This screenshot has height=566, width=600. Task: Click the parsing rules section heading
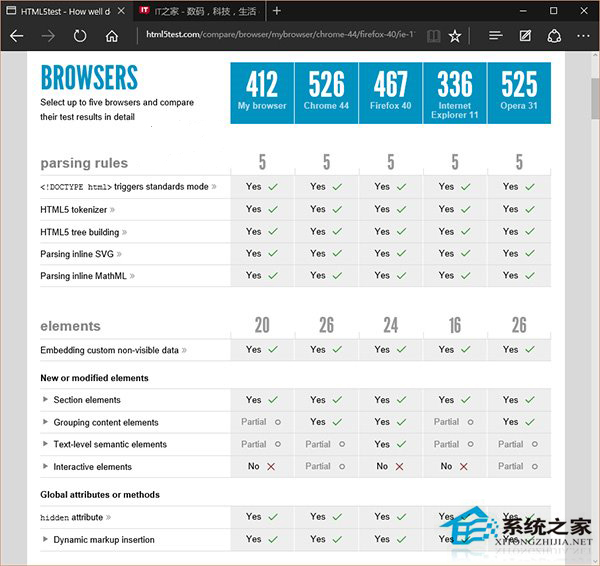(84, 163)
